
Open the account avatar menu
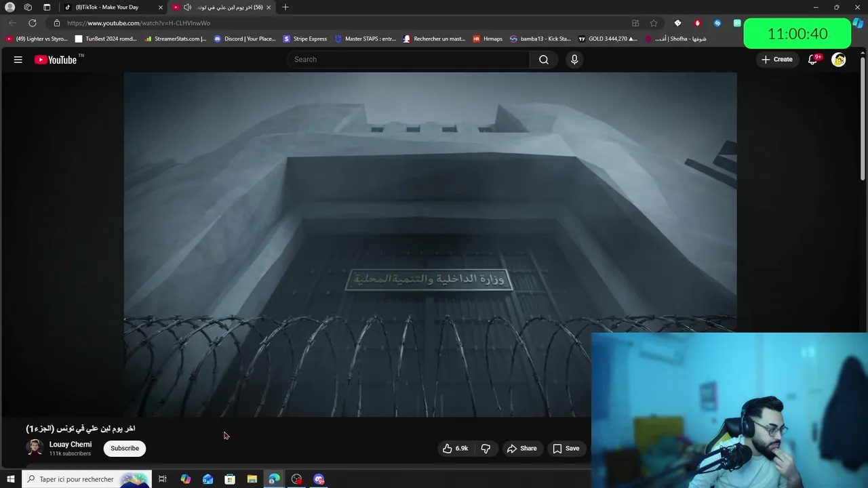pyautogui.click(x=839, y=60)
